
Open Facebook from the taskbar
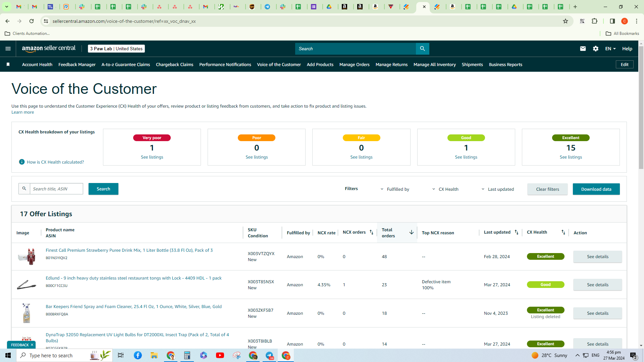click(138, 355)
